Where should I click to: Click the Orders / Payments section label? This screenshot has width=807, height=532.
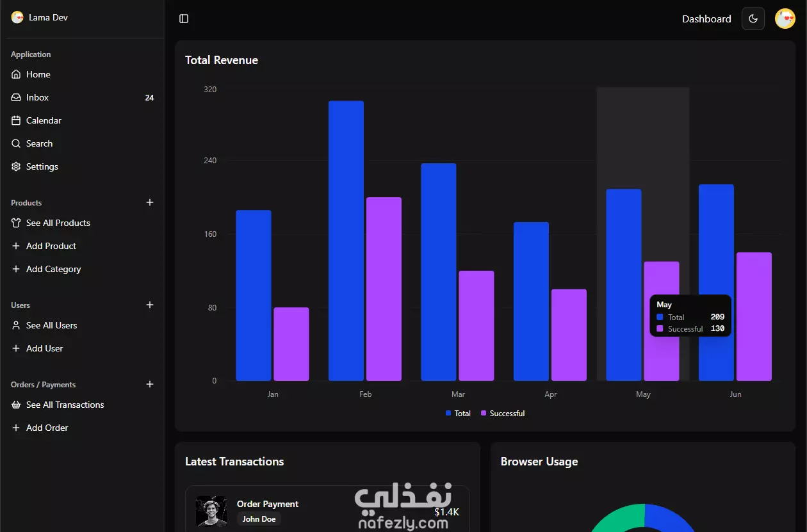click(43, 385)
